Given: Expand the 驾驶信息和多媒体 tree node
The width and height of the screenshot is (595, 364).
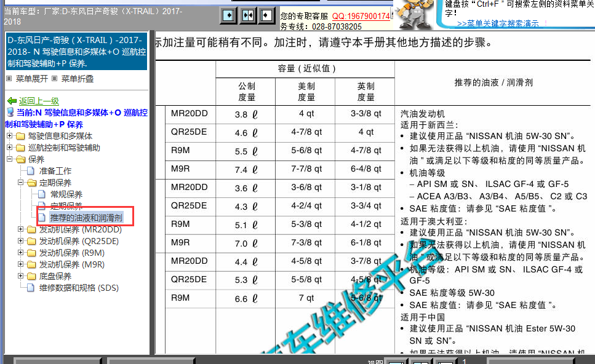Looking at the screenshot, I should 9,135.
